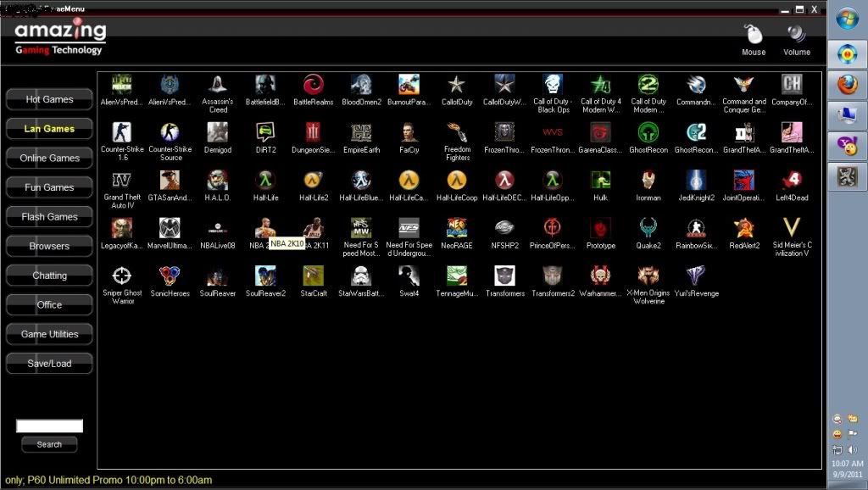Image resolution: width=868 pixels, height=490 pixels.
Task: Click the Hulk game icon
Action: click(601, 181)
